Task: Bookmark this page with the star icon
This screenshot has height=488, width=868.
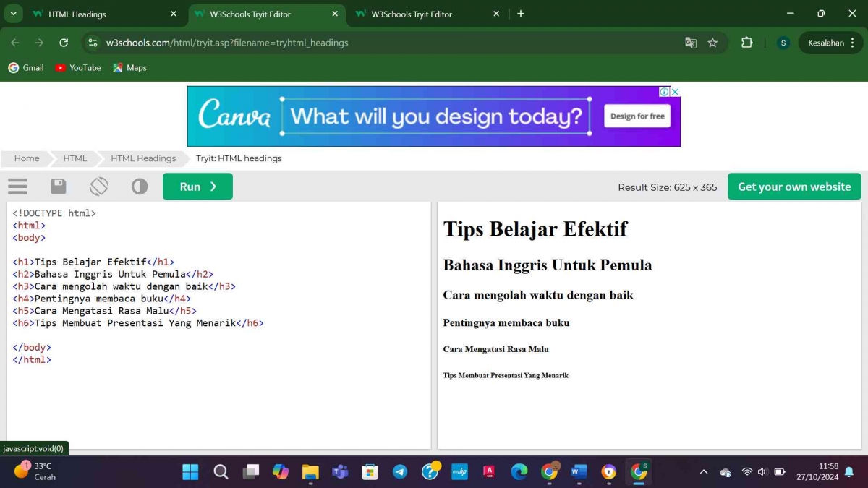Action: pos(712,43)
